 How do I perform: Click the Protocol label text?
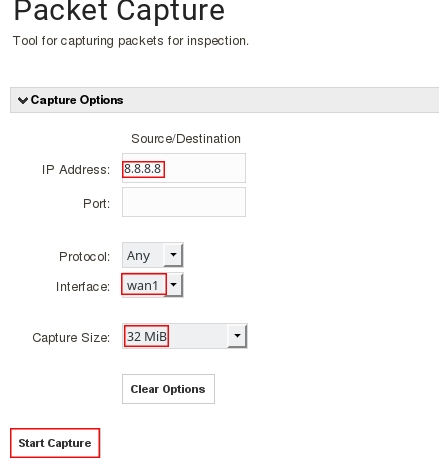click(84, 257)
